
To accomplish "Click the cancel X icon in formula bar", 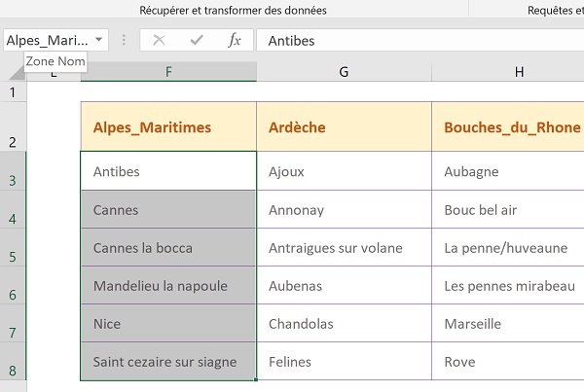I will [159, 40].
